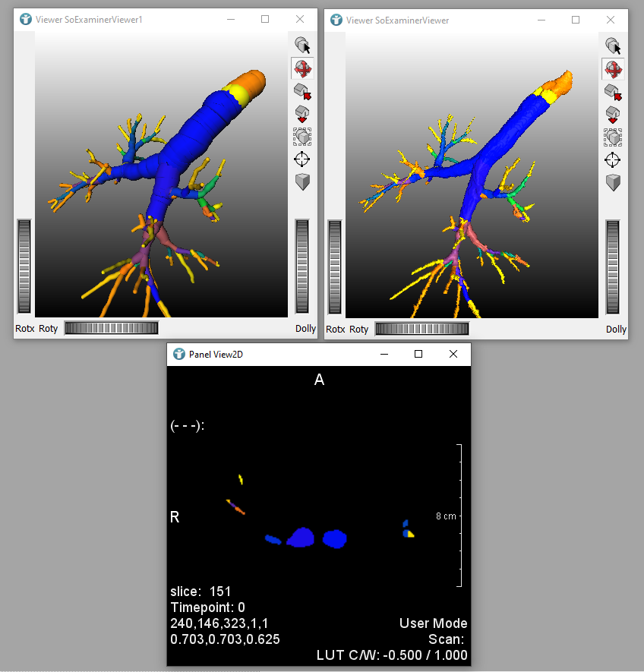Click the Rotx thumbwheel in SoExaminerViewer1 window
The image size is (644, 672).
pyautogui.click(x=25, y=267)
